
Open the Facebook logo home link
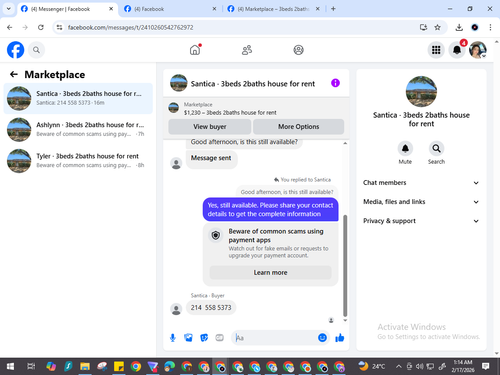(x=15, y=50)
